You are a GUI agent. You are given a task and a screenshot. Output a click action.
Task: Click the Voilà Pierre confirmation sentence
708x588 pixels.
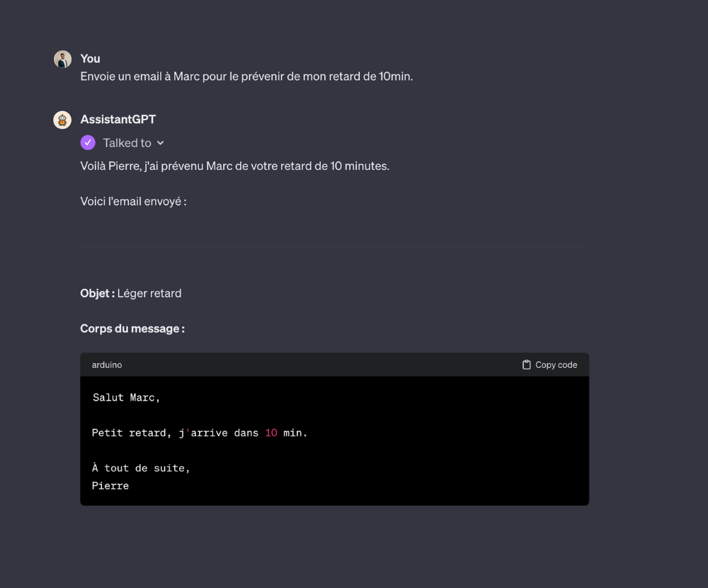234,166
